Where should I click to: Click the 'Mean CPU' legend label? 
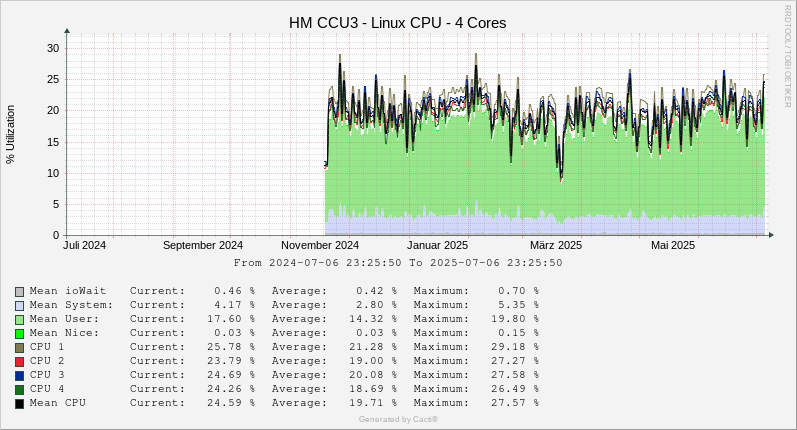(x=57, y=403)
